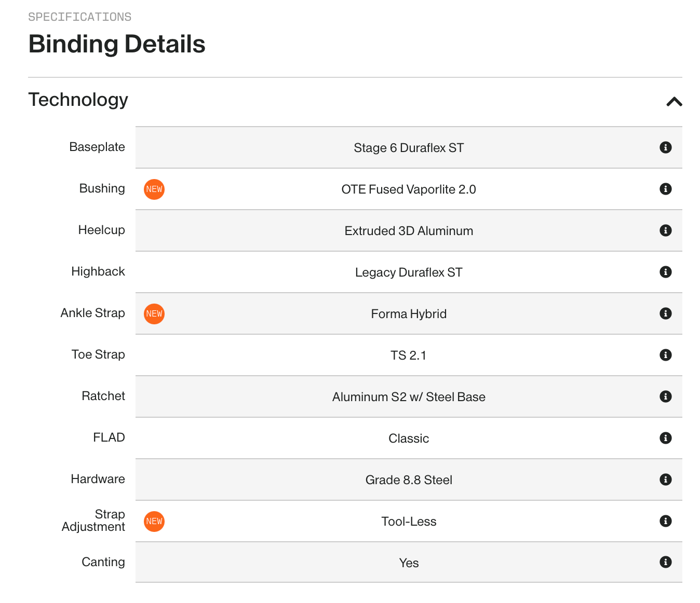Open info for FLAD Classic
700x603 pixels.
665,438
